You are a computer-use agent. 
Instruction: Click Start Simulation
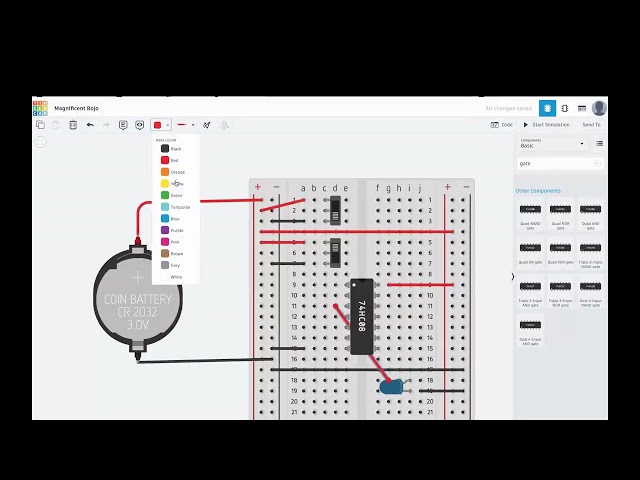(x=546, y=124)
